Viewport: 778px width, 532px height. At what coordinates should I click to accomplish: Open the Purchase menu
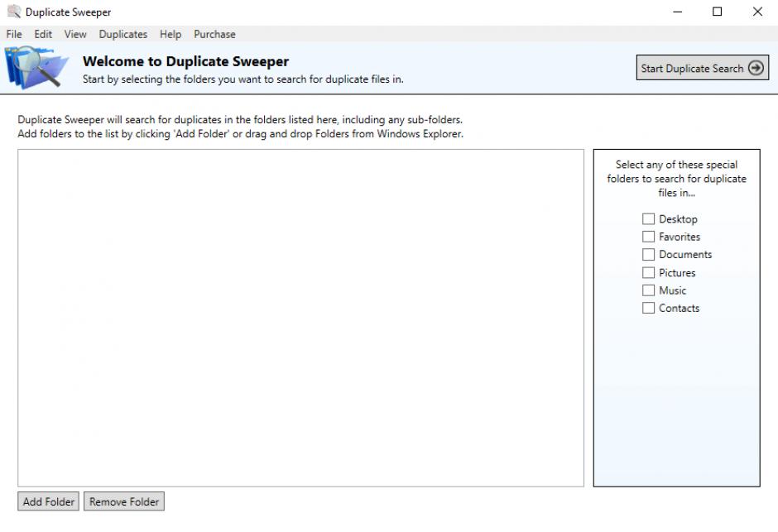pos(214,34)
